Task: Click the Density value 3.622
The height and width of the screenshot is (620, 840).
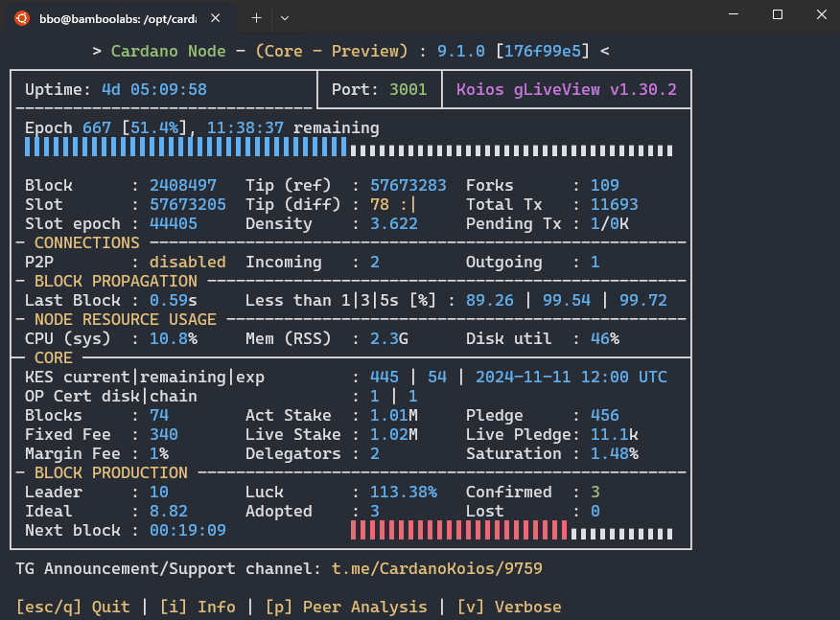Action: coord(394,224)
